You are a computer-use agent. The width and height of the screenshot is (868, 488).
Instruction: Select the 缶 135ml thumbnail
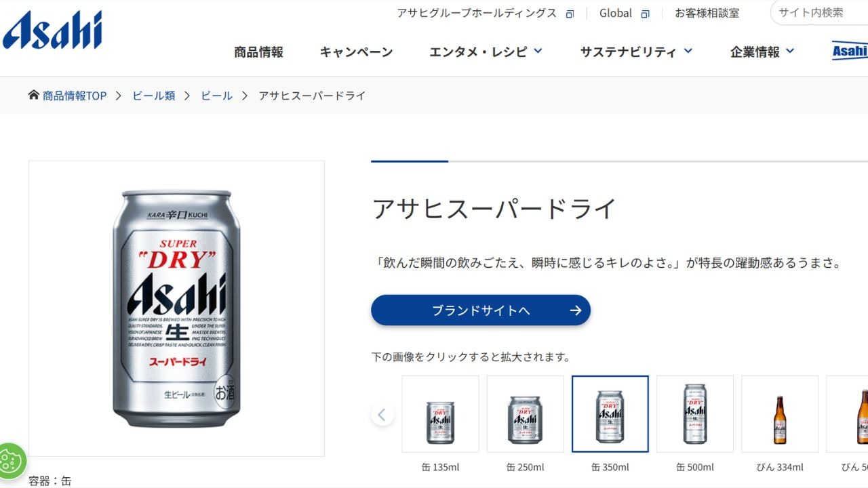coord(440,414)
